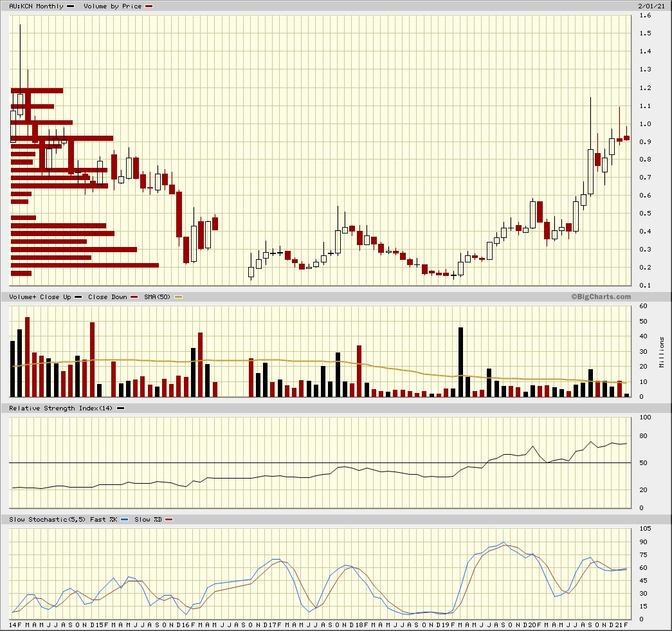Image resolution: width=672 pixels, height=631 pixels.
Task: Click the orange SMA(50) legend swatch
Action: [x=179, y=297]
